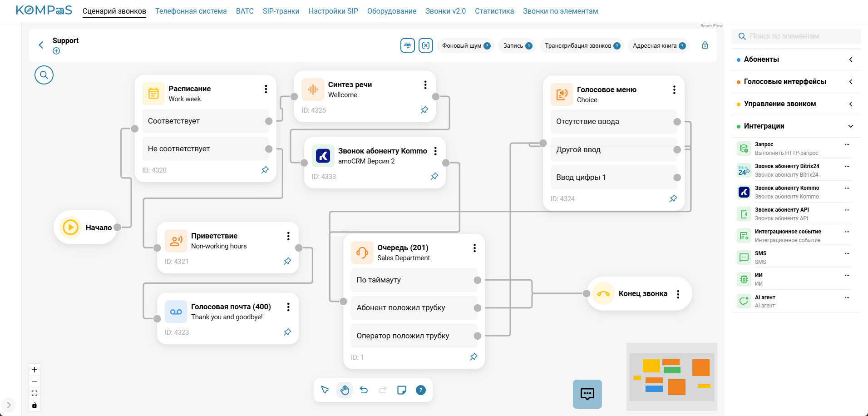
Task: Open Очередь (201) node three-dot menu
Action: pyautogui.click(x=474, y=248)
